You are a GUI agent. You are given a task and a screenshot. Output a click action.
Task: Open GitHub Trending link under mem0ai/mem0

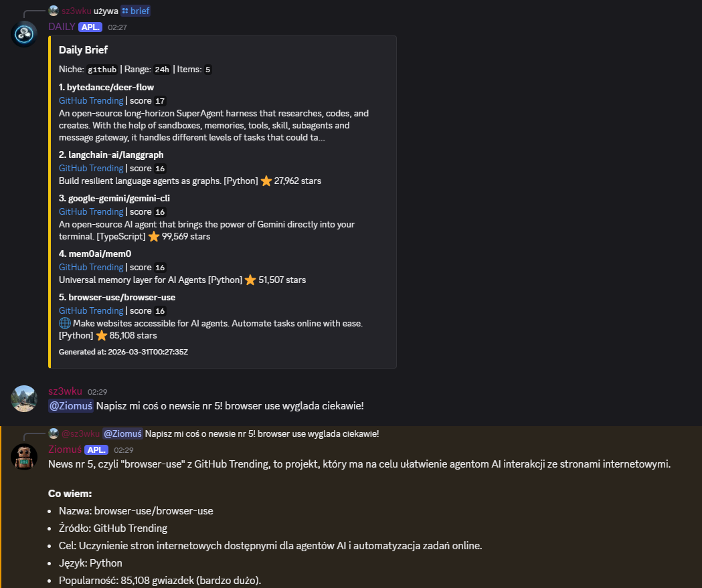coord(91,267)
